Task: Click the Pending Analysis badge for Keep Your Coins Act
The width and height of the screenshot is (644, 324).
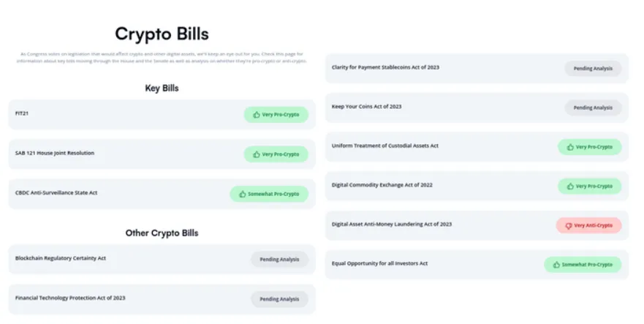Action: click(x=593, y=108)
